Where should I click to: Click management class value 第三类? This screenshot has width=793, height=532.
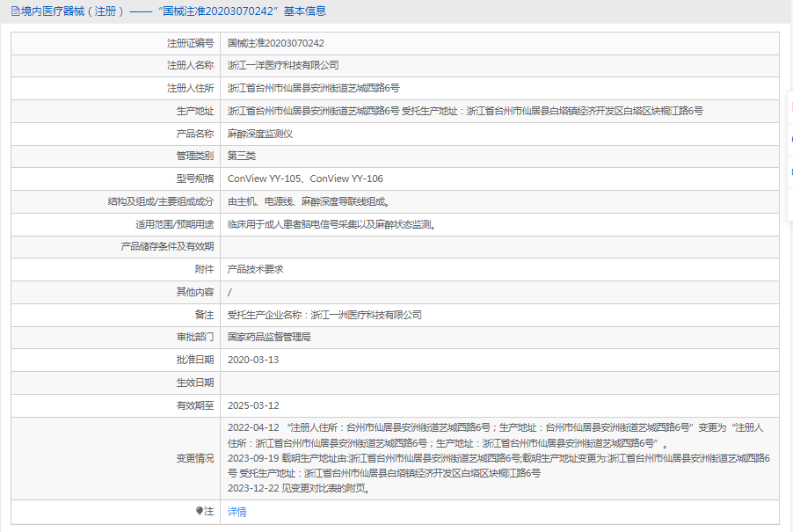coord(242,156)
